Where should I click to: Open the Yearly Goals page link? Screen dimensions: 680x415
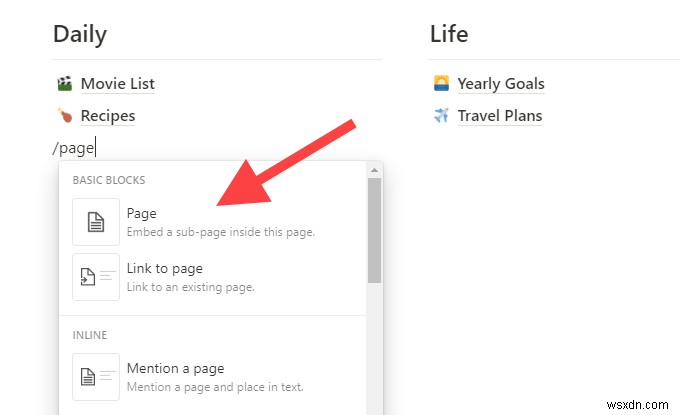[500, 84]
